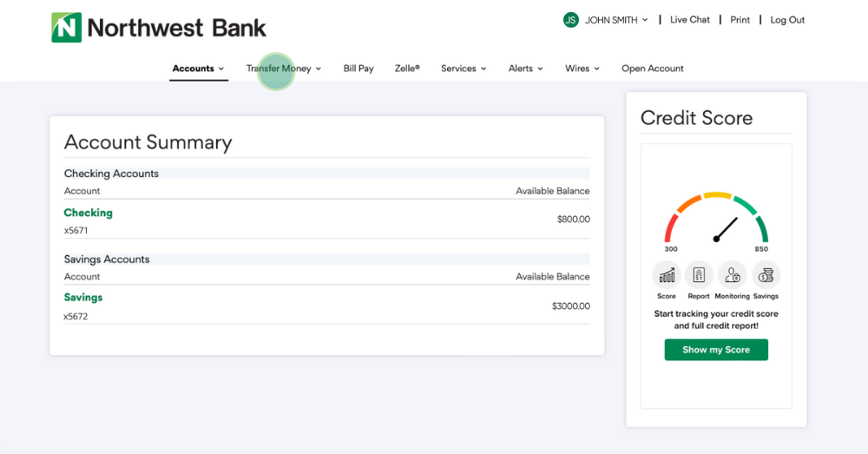Viewport: 868px width, 454px height.
Task: Open the Checking account x5671 link
Action: 88,213
